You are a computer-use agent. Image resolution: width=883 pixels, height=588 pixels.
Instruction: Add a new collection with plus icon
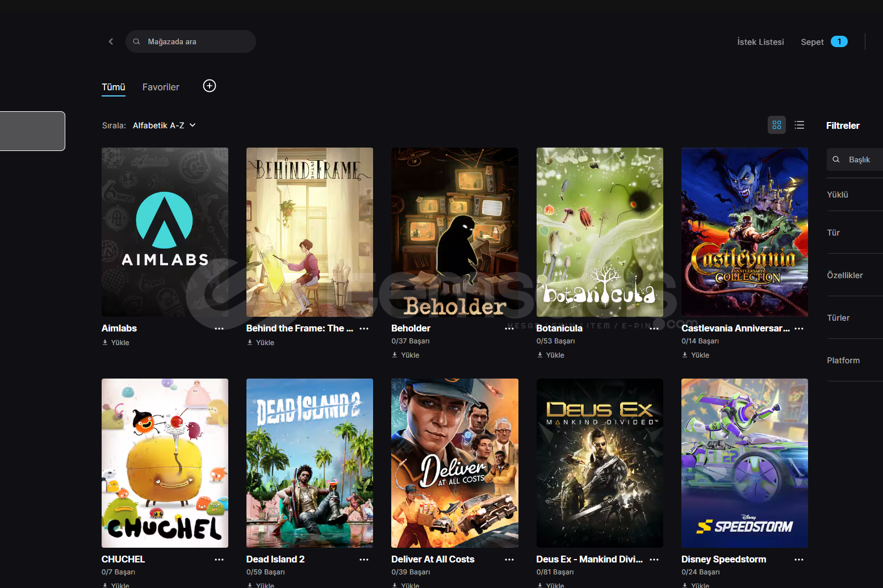pos(210,86)
